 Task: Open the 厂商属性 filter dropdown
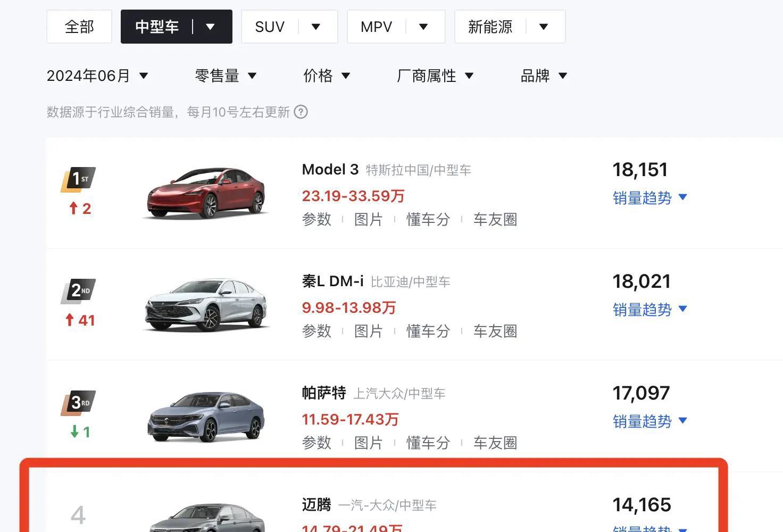(435, 76)
